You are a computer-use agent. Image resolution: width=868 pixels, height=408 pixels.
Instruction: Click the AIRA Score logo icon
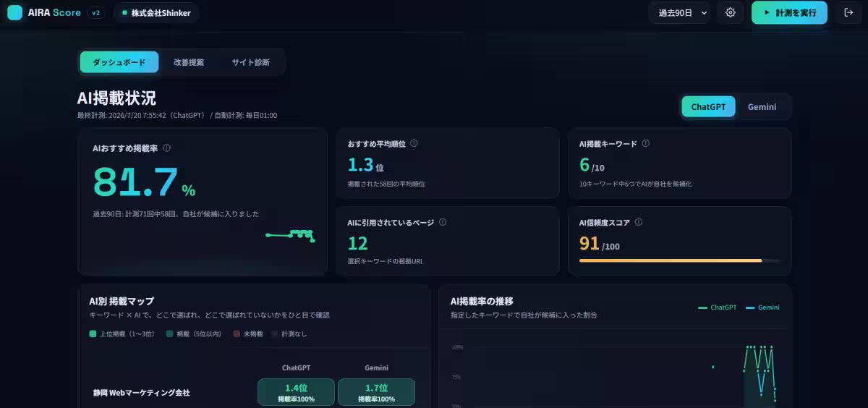point(15,12)
